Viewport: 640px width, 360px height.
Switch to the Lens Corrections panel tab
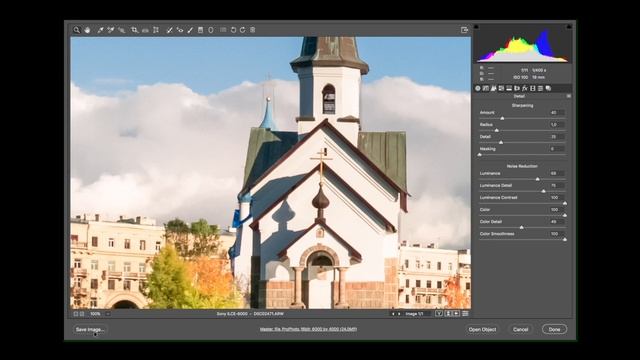(x=517, y=88)
